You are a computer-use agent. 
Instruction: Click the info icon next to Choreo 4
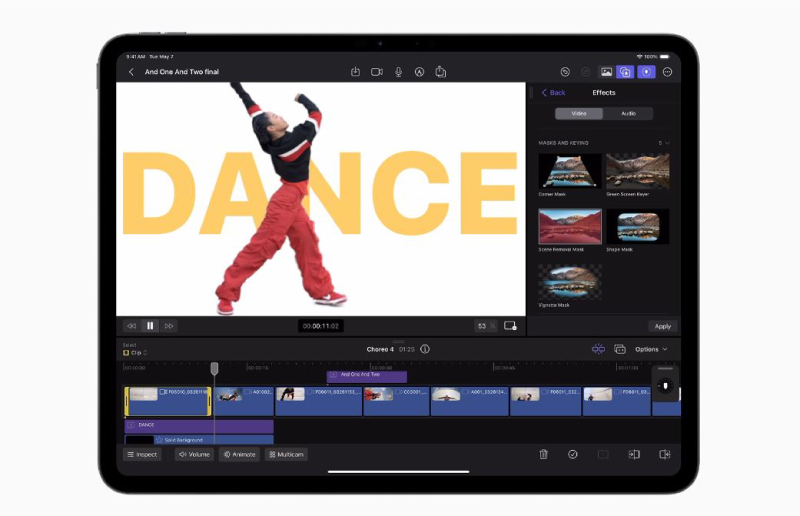425,349
